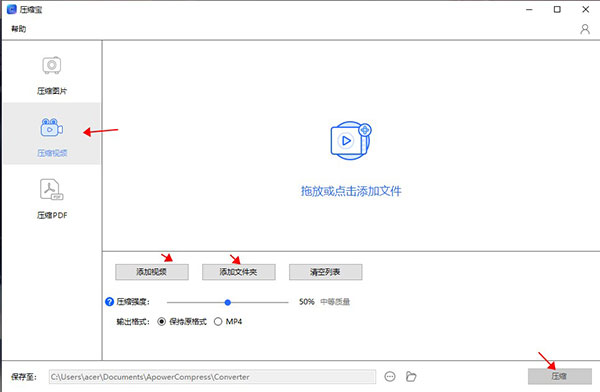This screenshot has width=600, height=392.
Task: Click the blue video drop-zone icon
Action: click(x=351, y=141)
